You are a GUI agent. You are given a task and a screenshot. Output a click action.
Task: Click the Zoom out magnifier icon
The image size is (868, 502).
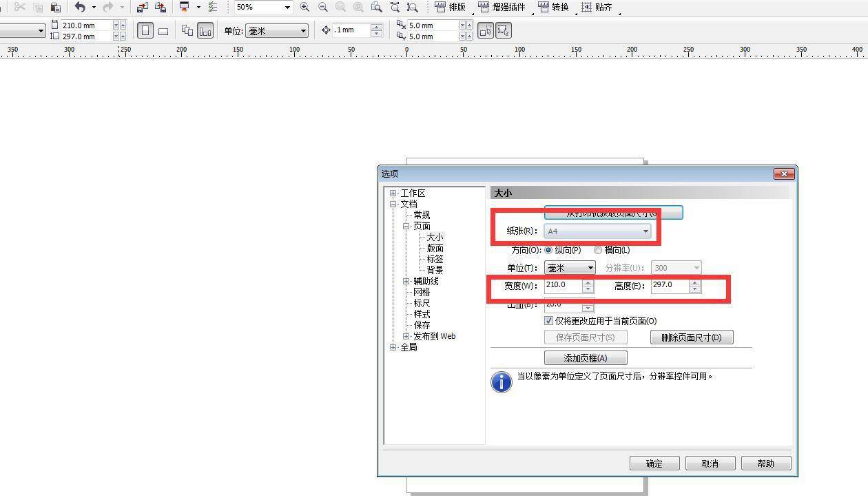pos(322,7)
